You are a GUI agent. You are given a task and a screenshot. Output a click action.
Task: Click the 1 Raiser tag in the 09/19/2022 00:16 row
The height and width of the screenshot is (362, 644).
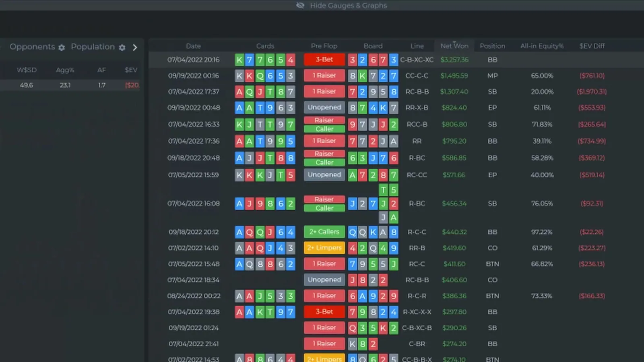(x=324, y=76)
